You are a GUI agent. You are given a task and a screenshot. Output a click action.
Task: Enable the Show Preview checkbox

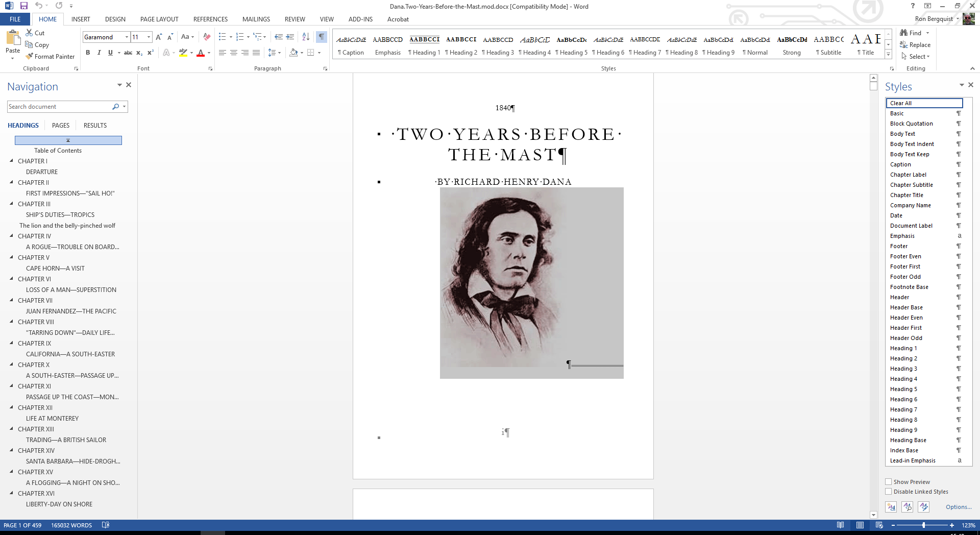pos(889,482)
